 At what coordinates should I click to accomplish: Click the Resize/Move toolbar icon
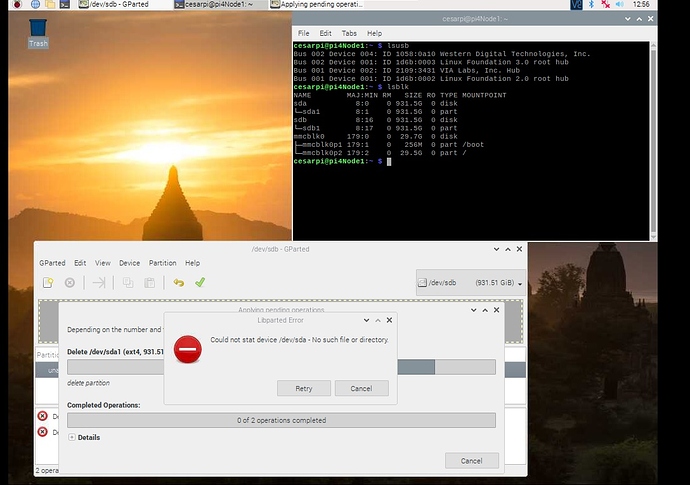[99, 283]
